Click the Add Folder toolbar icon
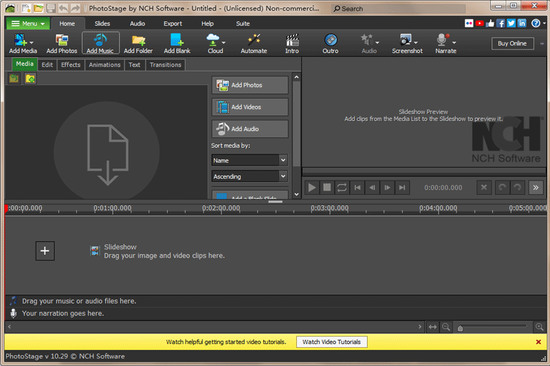This screenshot has width=550, height=366. pyautogui.click(x=138, y=43)
